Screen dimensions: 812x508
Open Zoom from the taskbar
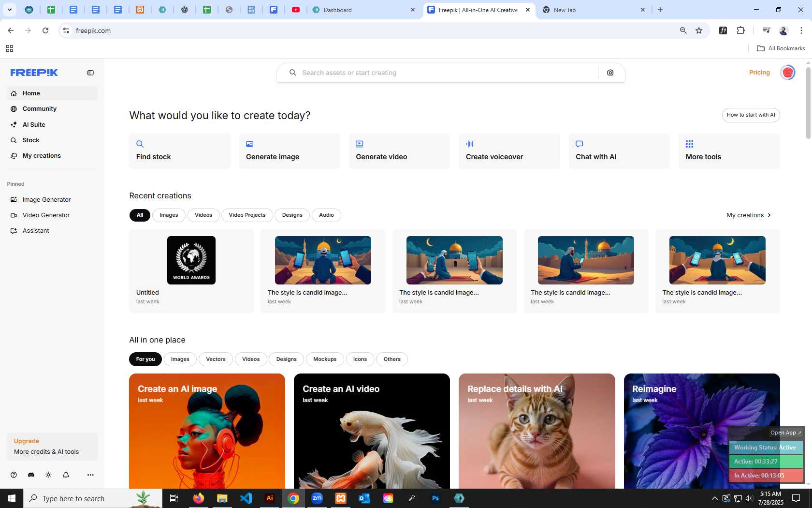coord(317,498)
